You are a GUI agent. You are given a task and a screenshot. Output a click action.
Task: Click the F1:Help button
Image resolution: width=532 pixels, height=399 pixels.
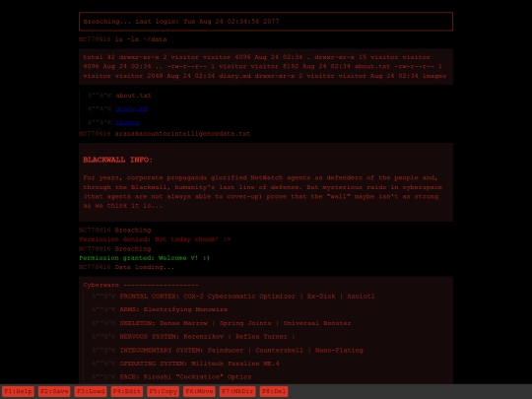click(18, 391)
